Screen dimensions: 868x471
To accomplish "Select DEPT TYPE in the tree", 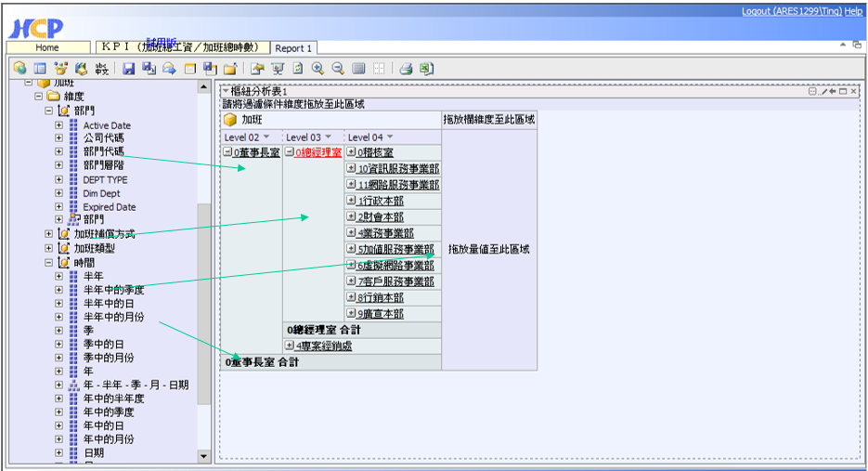I will click(105, 179).
